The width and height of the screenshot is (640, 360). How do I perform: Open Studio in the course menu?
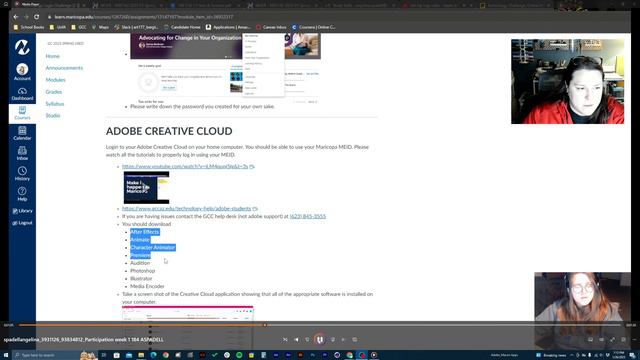click(53, 116)
